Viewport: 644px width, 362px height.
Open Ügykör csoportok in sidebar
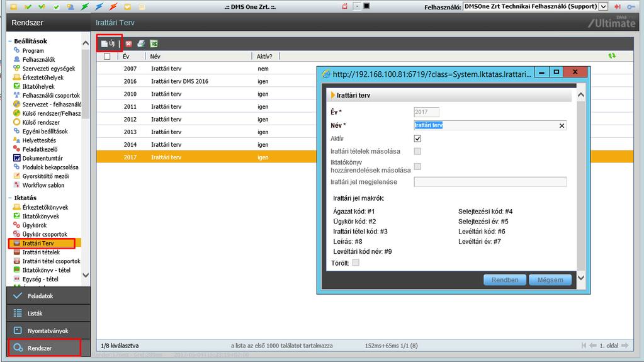coord(45,234)
